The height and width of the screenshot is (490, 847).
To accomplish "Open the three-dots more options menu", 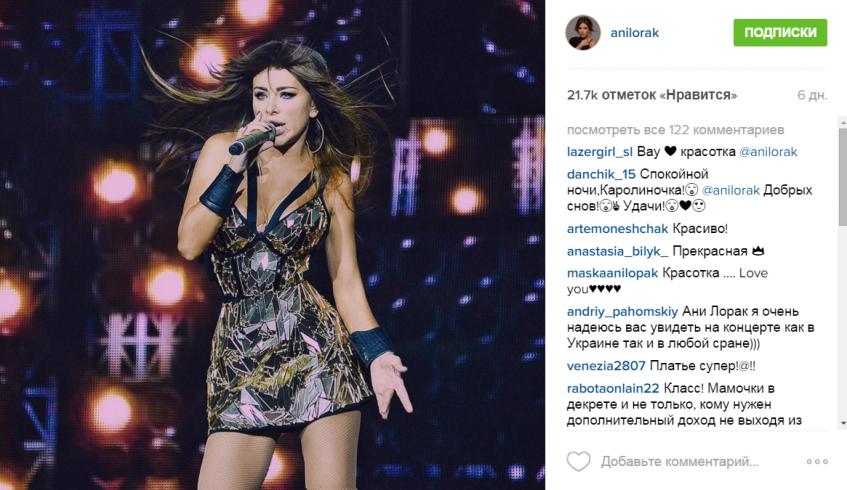I will point(817,461).
